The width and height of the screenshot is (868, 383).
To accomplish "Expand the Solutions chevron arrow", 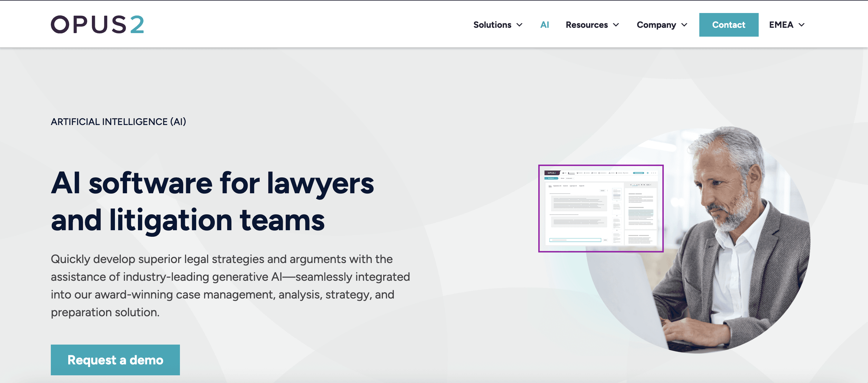I will coord(519,25).
